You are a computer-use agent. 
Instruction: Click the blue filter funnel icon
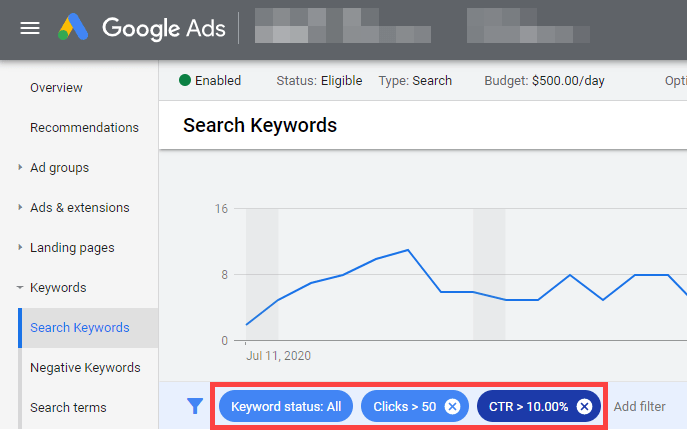coord(195,406)
